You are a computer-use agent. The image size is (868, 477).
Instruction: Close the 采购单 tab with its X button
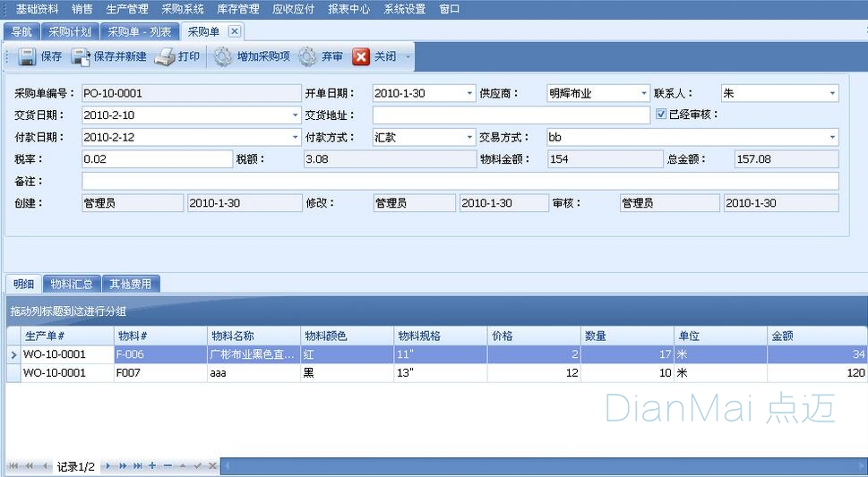click(234, 31)
